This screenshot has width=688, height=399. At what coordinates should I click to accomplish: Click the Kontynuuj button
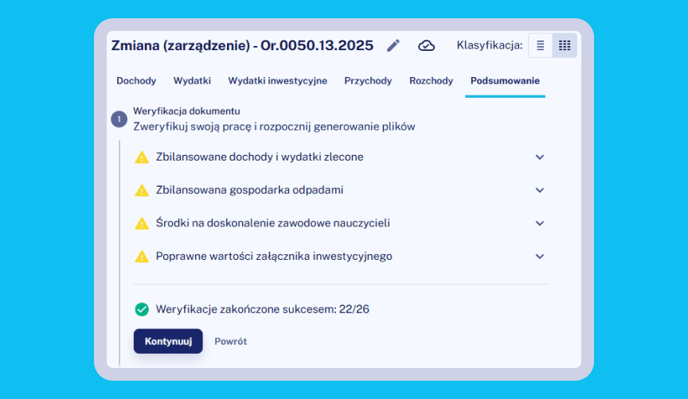[168, 341]
